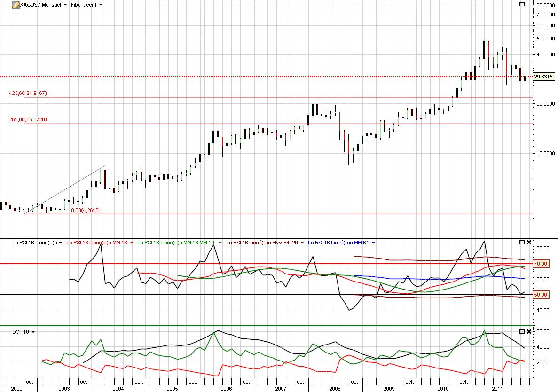This screenshot has height=392, width=558.
Task: Click the Fibonacci 1 label
Action: point(84,5)
